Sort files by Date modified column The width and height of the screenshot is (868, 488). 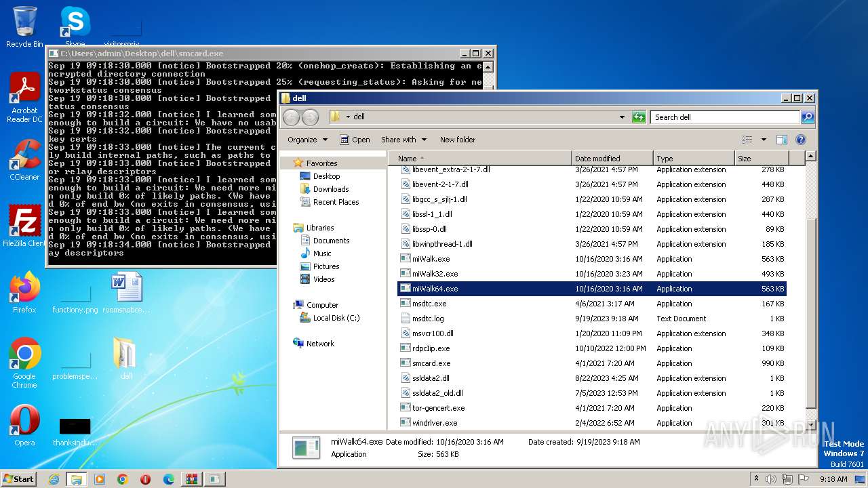coord(612,159)
